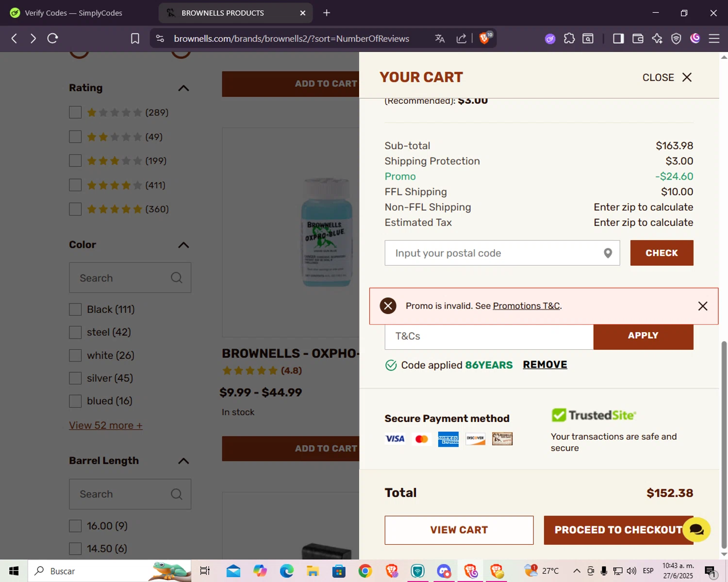Check the 4-star rating filter (411)
The height and width of the screenshot is (582, 728).
(75, 185)
